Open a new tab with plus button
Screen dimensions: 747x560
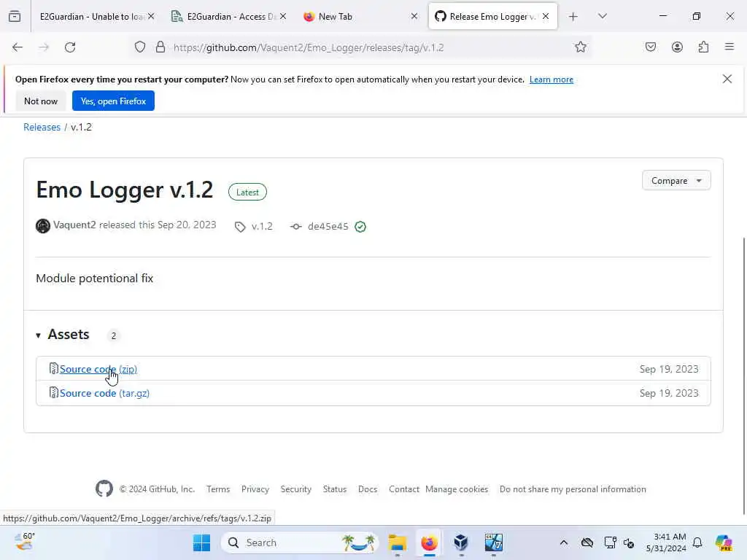point(573,17)
